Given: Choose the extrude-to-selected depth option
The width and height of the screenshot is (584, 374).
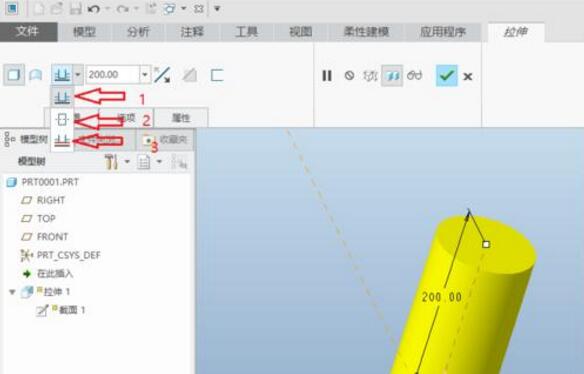Looking at the screenshot, I should [62, 140].
